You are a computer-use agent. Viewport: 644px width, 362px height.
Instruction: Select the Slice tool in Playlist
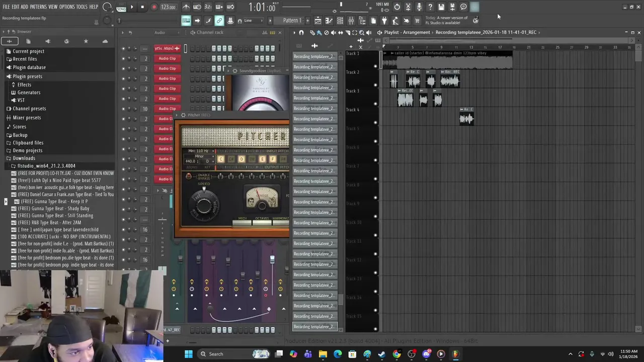pyautogui.click(x=347, y=32)
